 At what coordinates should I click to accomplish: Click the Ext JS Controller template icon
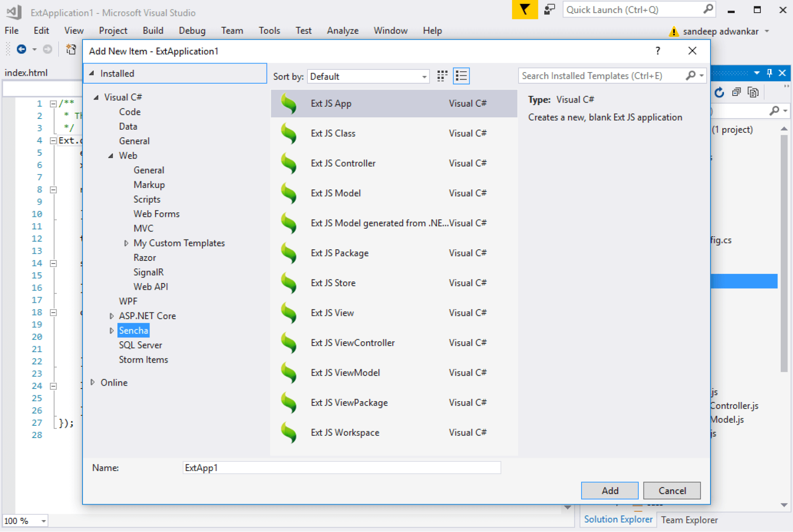289,163
